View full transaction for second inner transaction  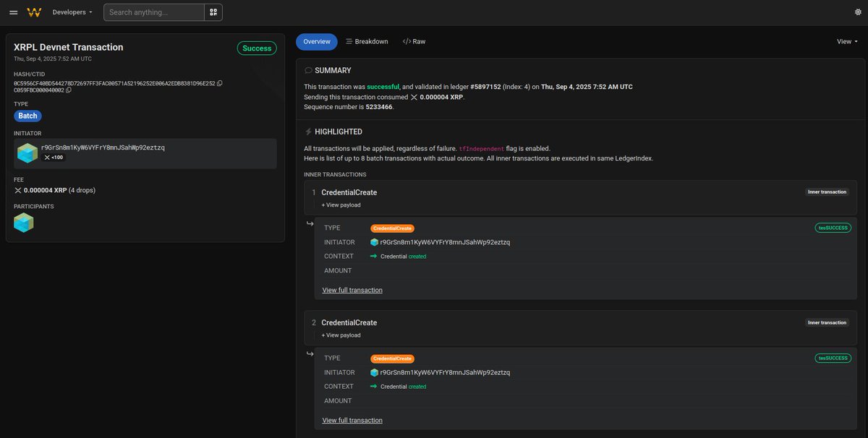coord(352,420)
